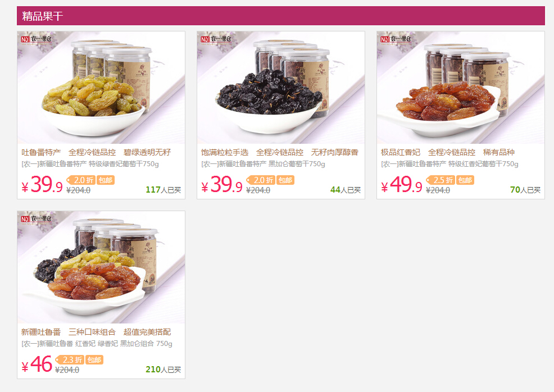Click the 极品红香妃 headline text
The width and height of the screenshot is (554, 392).
tap(401, 152)
